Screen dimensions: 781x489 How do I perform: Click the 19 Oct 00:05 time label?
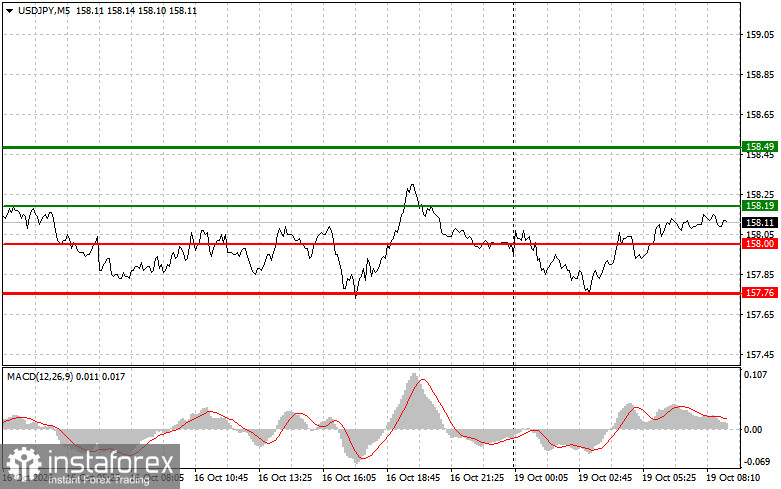[x=541, y=478]
